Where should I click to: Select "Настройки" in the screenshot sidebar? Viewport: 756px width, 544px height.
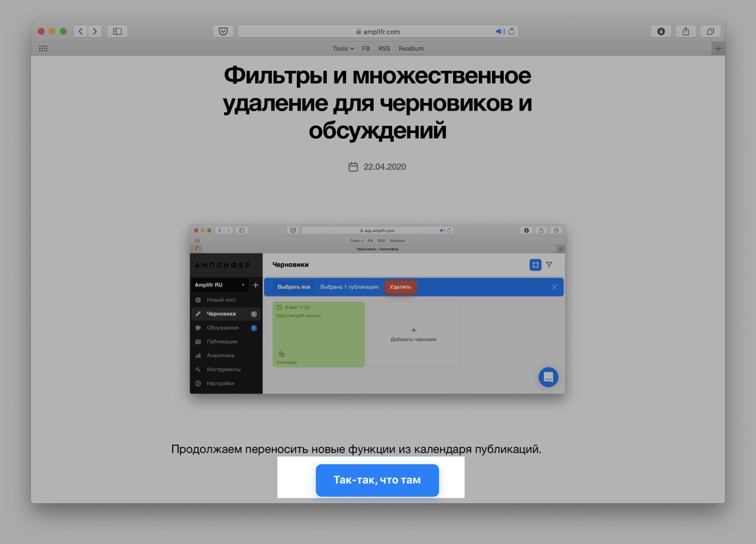(x=226, y=383)
